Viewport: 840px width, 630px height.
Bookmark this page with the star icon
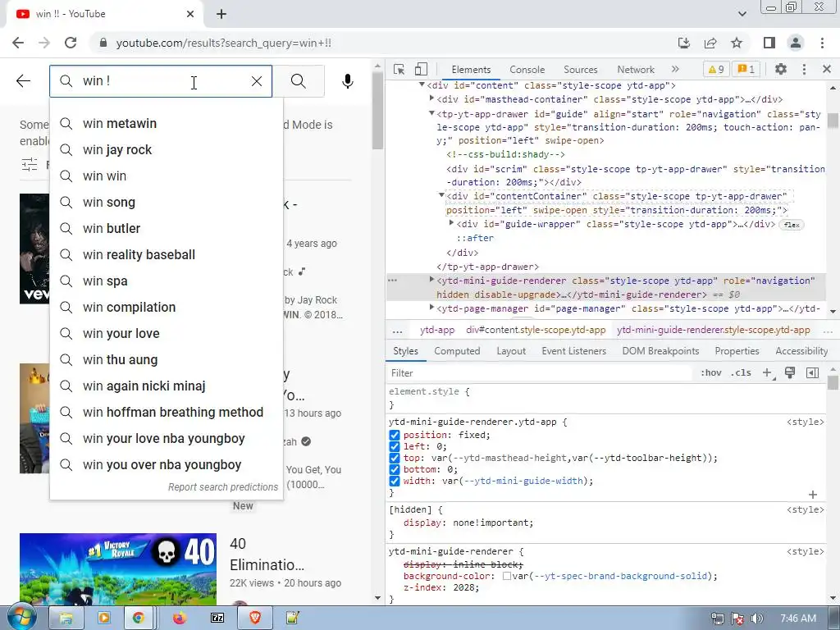pyautogui.click(x=737, y=43)
